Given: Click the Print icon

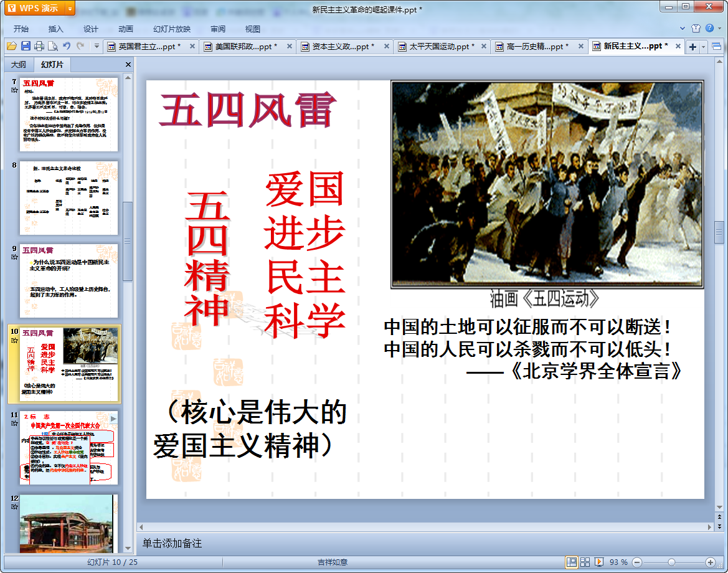Looking at the screenshot, I should pos(39,46).
